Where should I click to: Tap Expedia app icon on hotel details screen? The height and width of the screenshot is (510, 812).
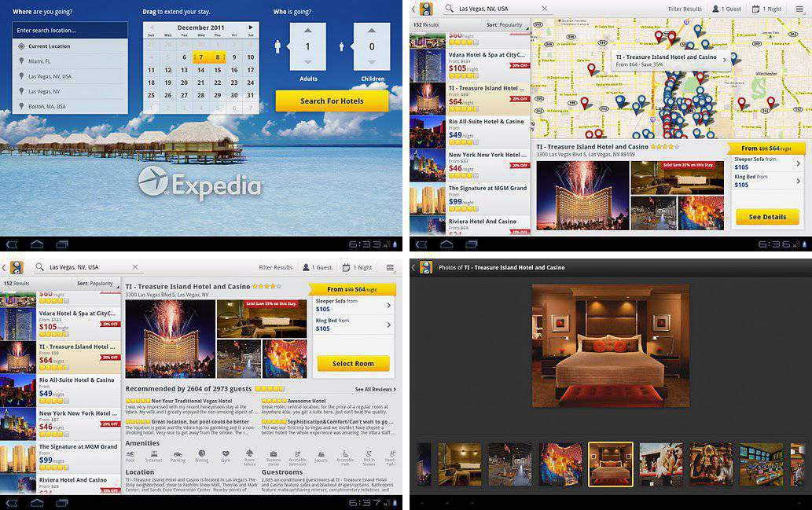pyautogui.click(x=16, y=267)
